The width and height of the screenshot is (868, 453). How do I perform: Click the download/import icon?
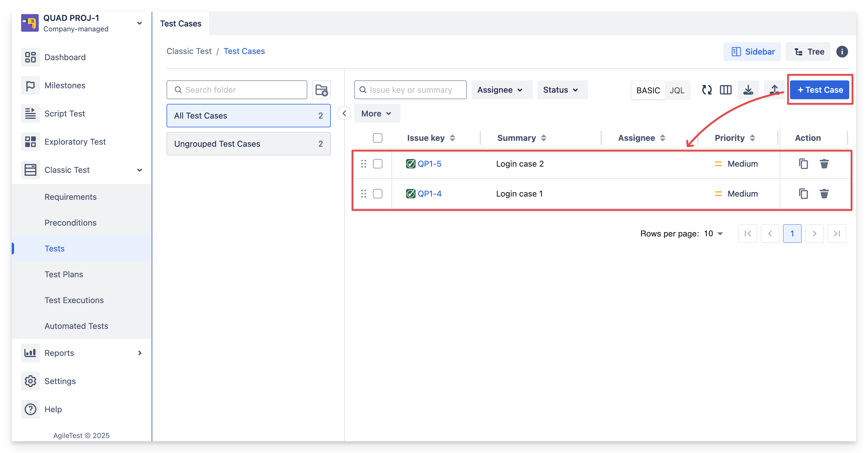(x=748, y=90)
